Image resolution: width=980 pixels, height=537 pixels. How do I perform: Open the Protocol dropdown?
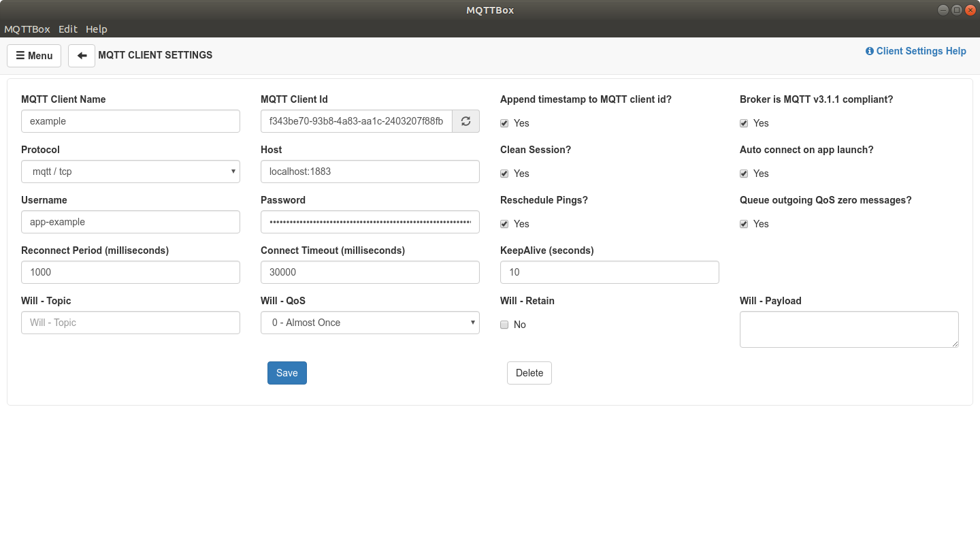click(130, 172)
